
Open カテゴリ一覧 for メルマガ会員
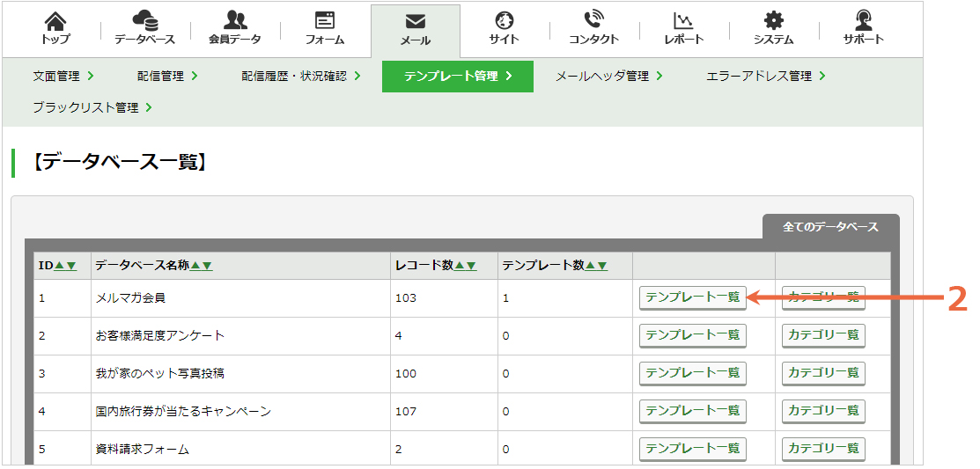[x=824, y=298]
